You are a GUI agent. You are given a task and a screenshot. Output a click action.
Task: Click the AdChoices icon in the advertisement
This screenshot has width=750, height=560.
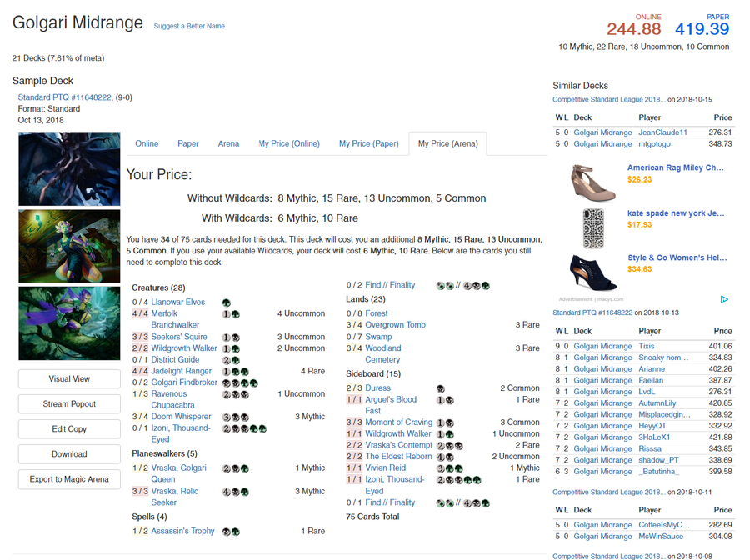coord(724,299)
